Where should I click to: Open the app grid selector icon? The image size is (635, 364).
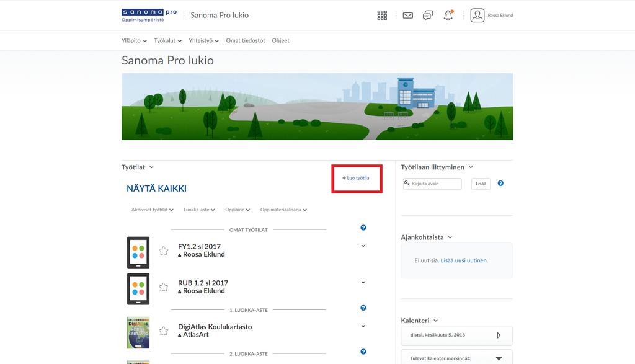(382, 16)
